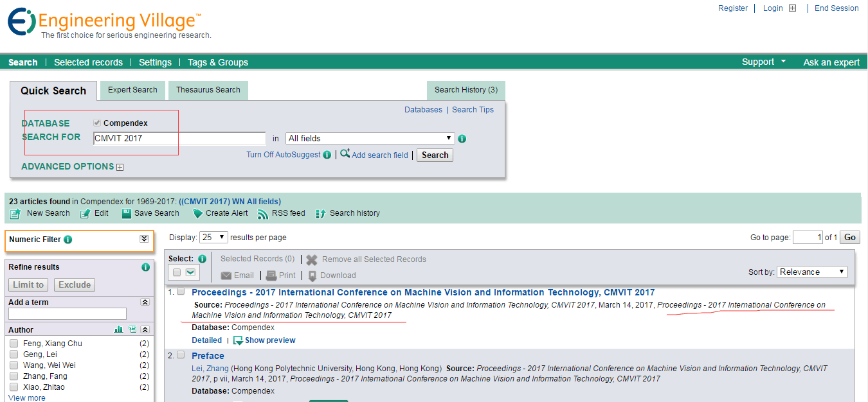
Task: Open the Sort by Relevance dropdown
Action: click(x=812, y=272)
